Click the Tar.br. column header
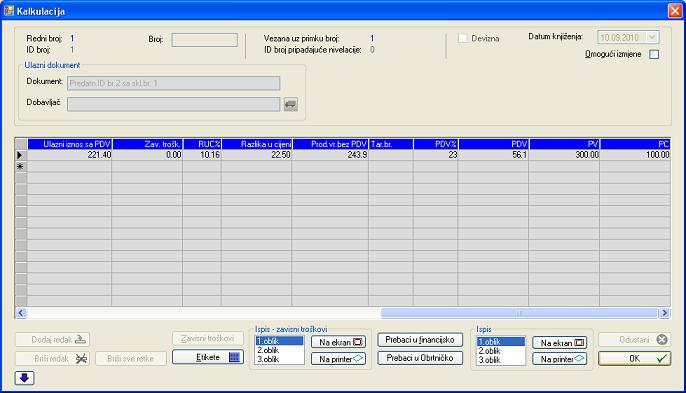The image size is (686, 393). point(391,144)
